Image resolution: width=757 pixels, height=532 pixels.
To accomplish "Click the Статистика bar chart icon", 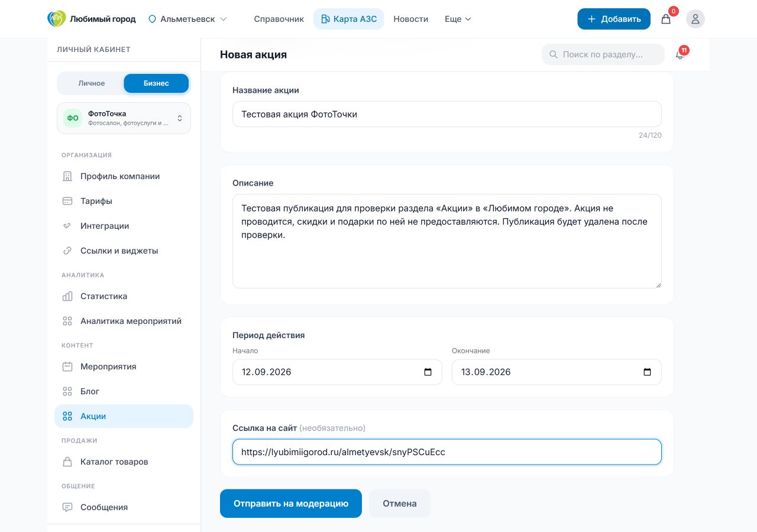I will coord(67,296).
